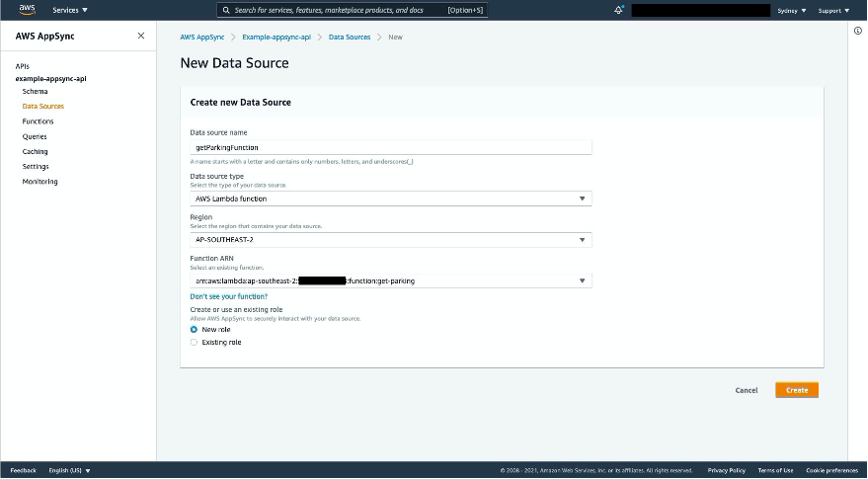Open the Support menu
The height and width of the screenshot is (479, 868).
pos(833,11)
